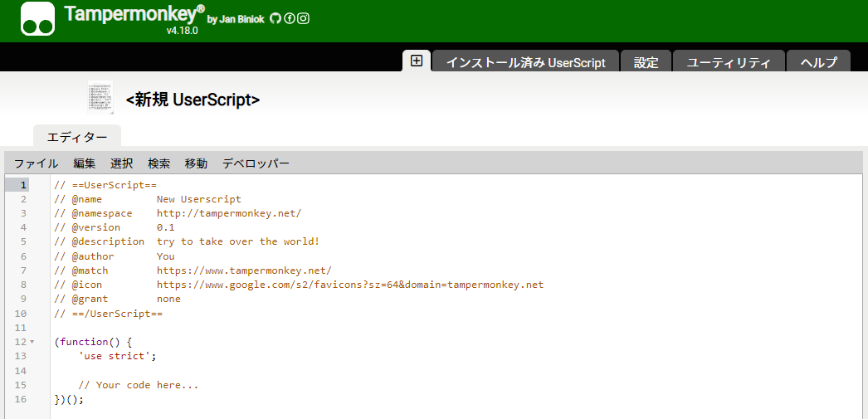Click the 'http://tampermonkey.net/' namespace value
Screen dimensions: 868x419
tap(229, 213)
